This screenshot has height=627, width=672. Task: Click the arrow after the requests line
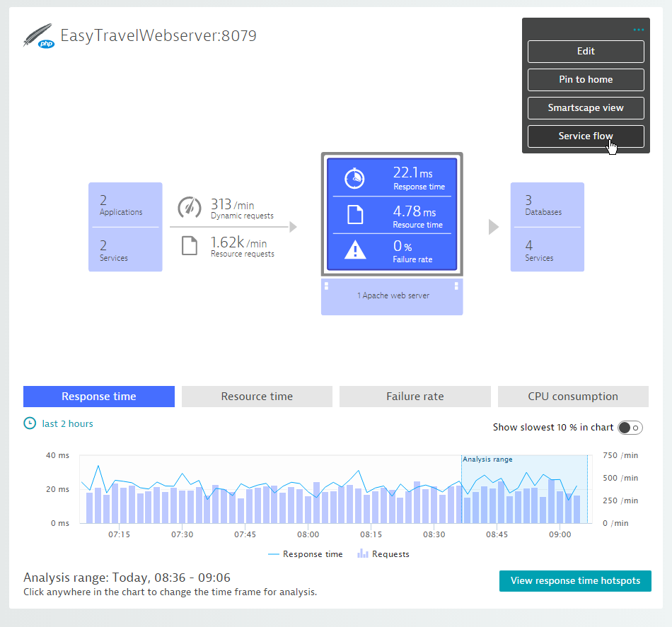click(x=293, y=227)
